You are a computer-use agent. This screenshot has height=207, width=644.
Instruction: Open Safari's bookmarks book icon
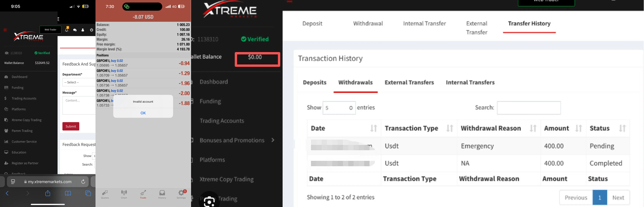point(68,193)
